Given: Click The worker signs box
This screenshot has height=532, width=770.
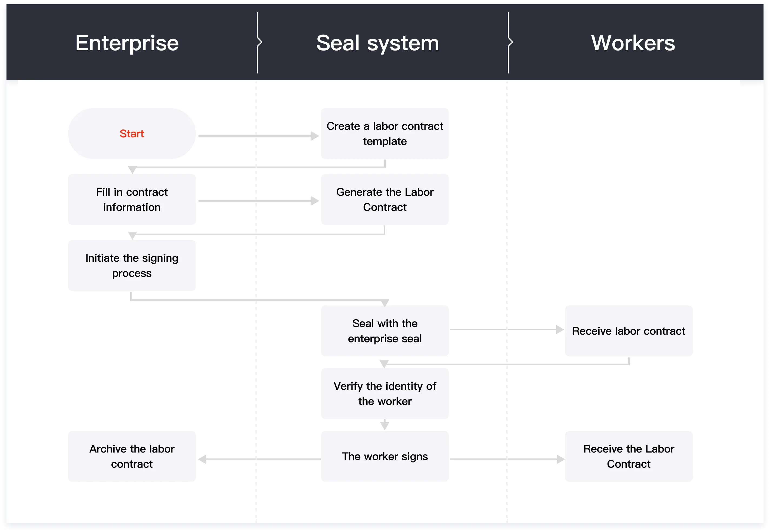Looking at the screenshot, I should point(385,456).
